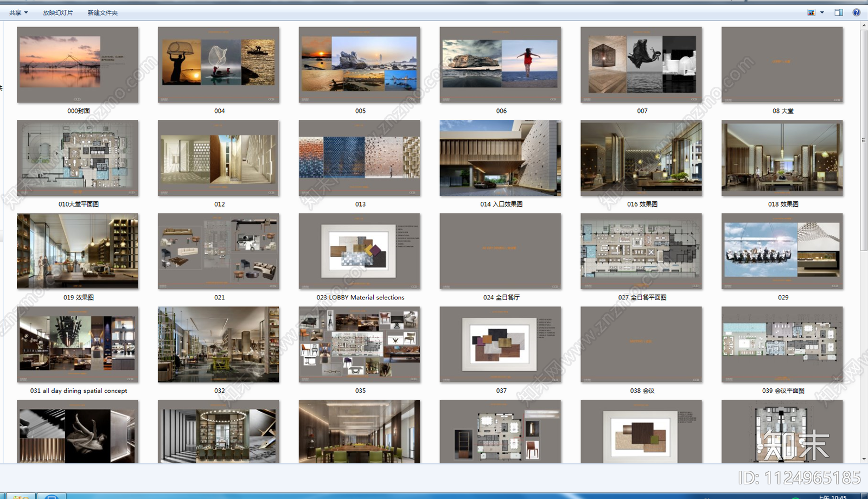Click the 新建文件夹 new folder button
This screenshot has height=499, width=868.
tap(103, 12)
